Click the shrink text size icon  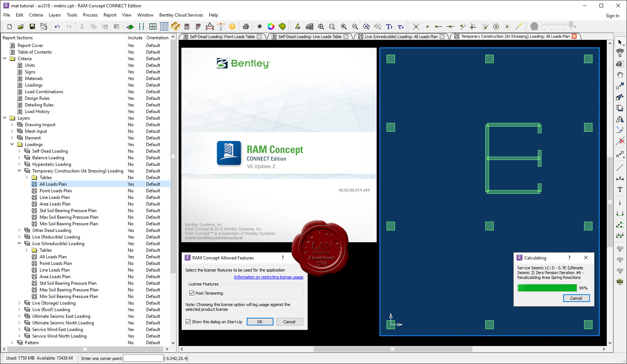[x=401, y=26]
